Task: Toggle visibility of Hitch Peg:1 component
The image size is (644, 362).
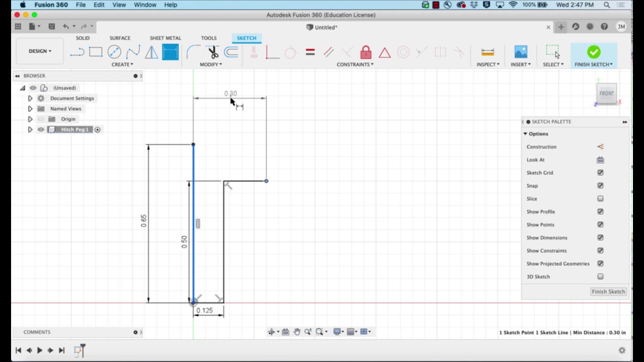Action: (41, 130)
